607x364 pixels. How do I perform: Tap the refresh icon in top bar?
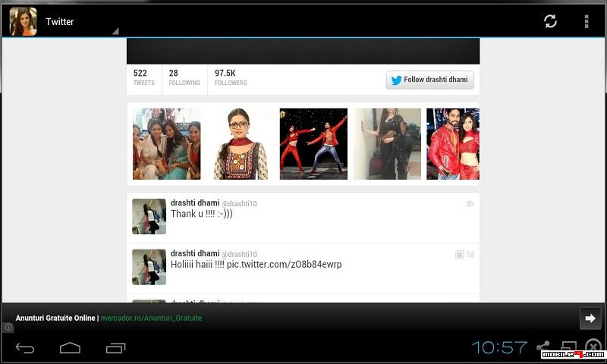pos(550,22)
